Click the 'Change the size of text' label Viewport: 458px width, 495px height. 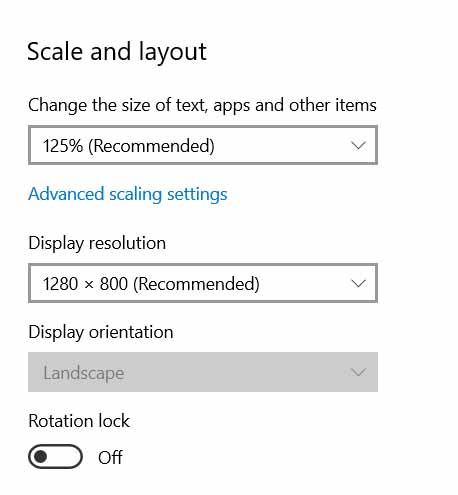[202, 106]
